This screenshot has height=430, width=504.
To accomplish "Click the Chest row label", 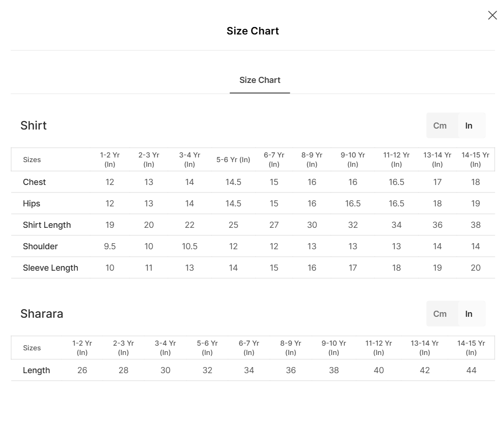I will [34, 182].
